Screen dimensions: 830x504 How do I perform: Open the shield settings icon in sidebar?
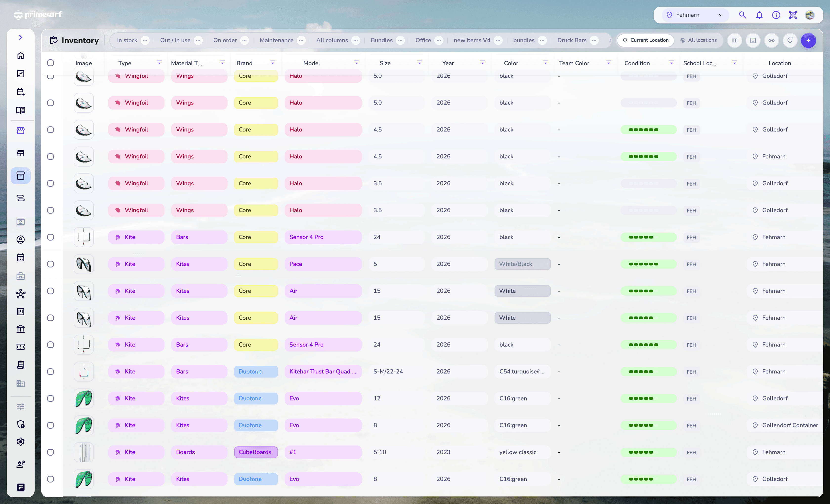click(x=21, y=424)
